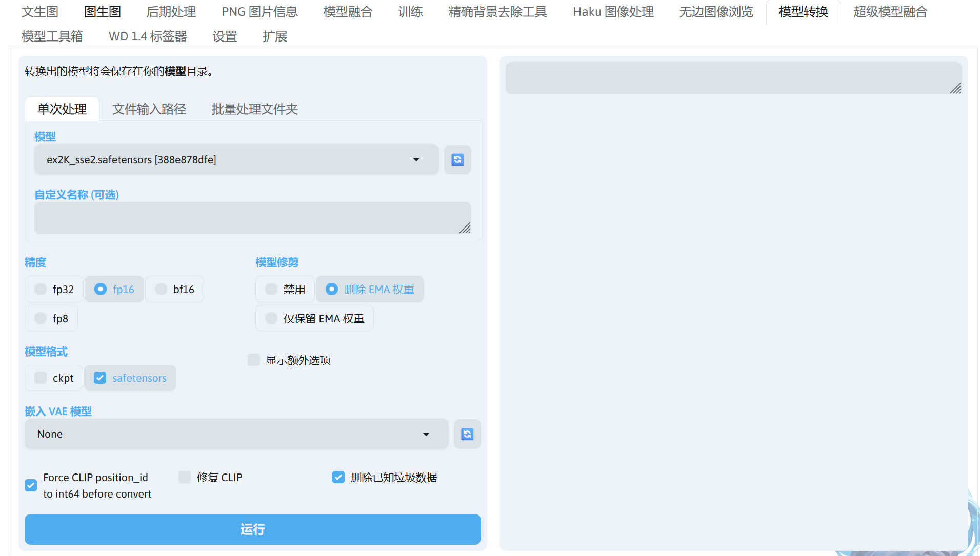
Task: Expand the 嵌入 VAE 模型 dropdown
Action: click(236, 435)
